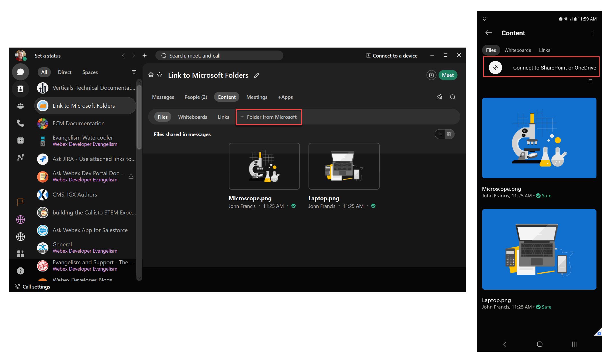Expand the Space navigation back arrow
Screen dimensions: 613x364
[x=123, y=55]
